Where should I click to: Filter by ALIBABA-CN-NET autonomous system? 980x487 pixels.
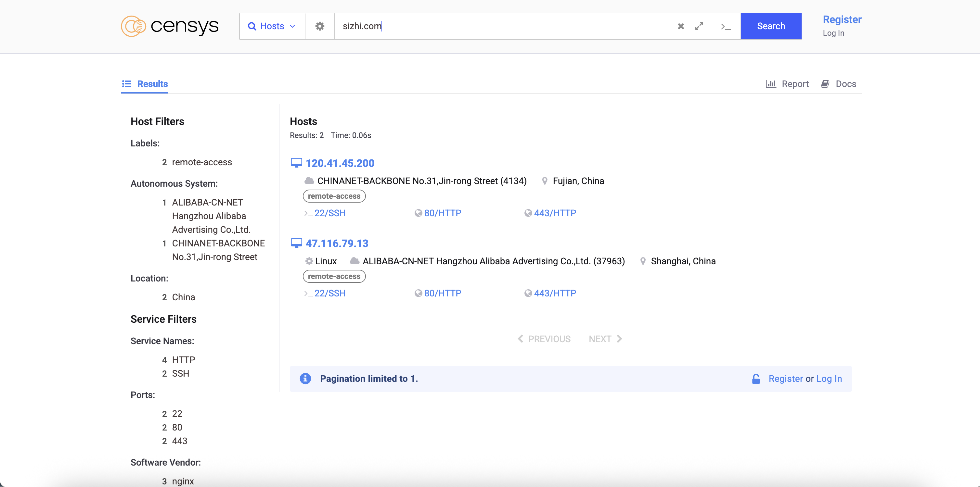[x=211, y=216]
